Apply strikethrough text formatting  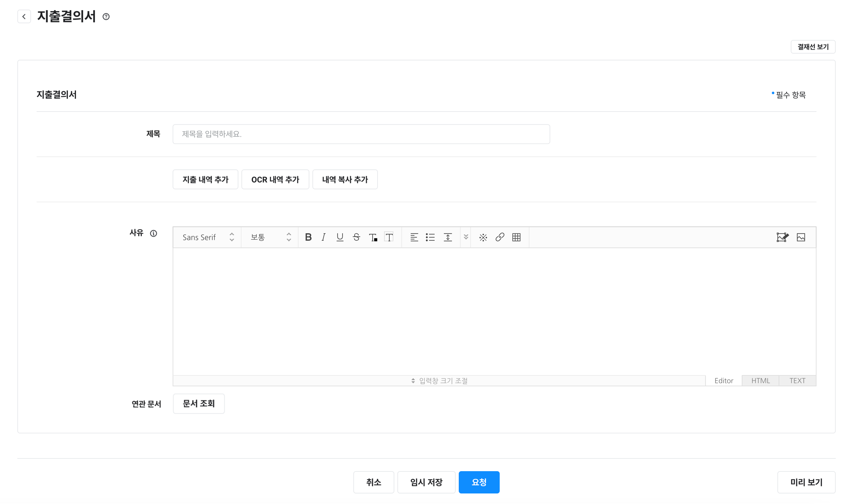[x=356, y=237]
